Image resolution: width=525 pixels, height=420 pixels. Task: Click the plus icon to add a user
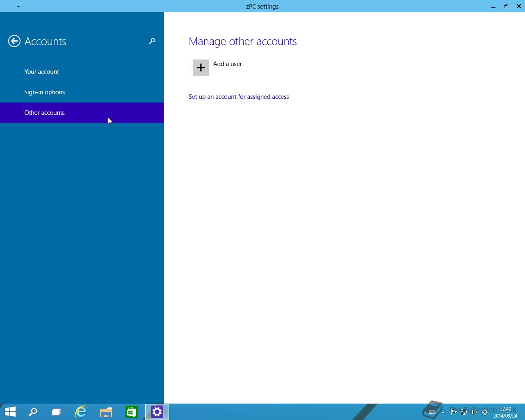click(201, 68)
